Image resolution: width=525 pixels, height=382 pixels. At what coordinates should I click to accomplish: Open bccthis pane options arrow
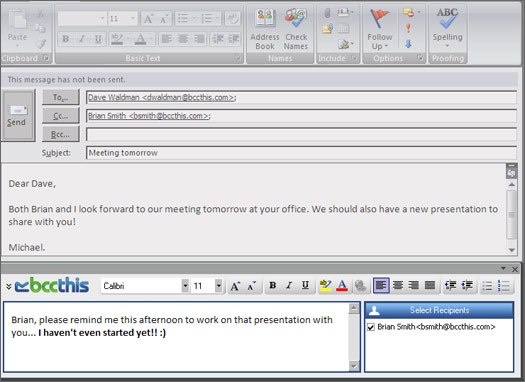click(x=503, y=269)
